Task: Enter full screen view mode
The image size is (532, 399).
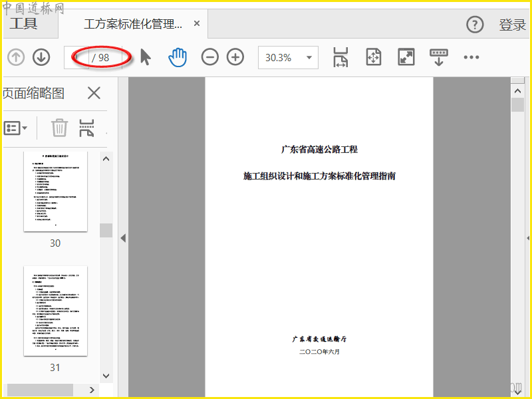Action: coord(406,57)
